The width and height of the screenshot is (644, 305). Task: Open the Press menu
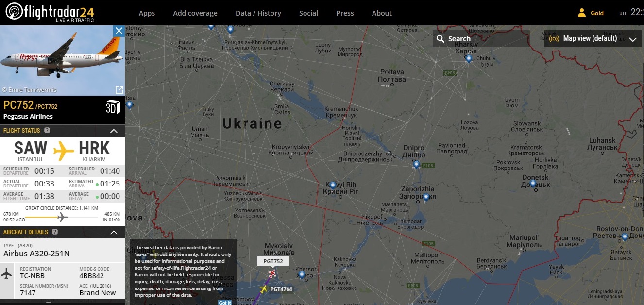(x=345, y=13)
